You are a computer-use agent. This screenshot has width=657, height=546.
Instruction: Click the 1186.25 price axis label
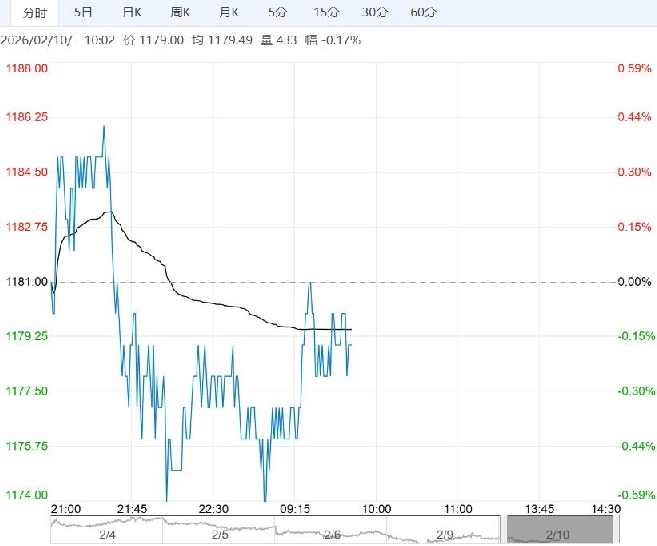click(x=27, y=117)
